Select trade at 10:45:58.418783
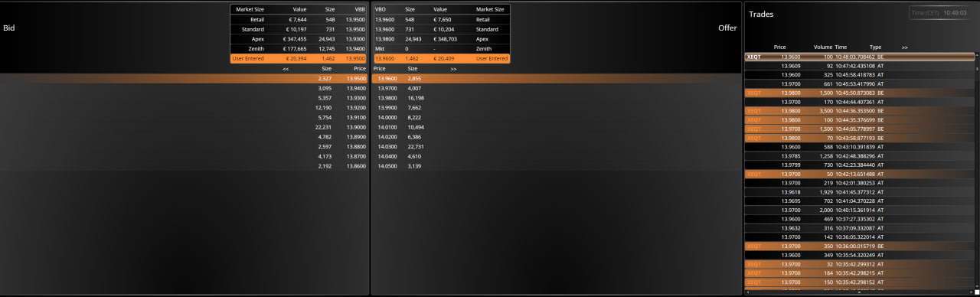The width and height of the screenshot is (980, 297). (x=859, y=75)
